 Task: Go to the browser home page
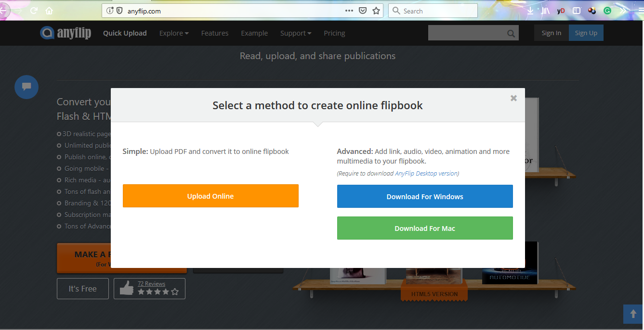pyautogui.click(x=49, y=11)
